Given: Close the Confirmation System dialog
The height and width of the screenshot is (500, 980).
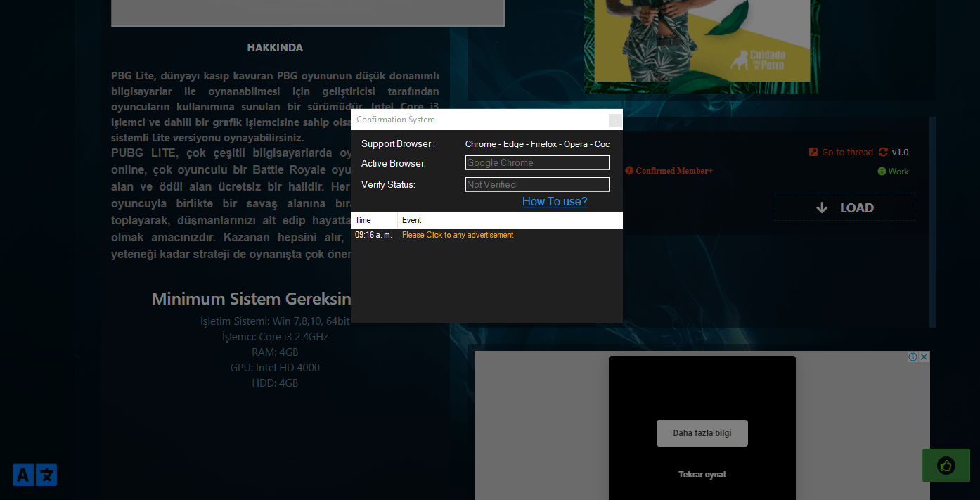Looking at the screenshot, I should pyautogui.click(x=614, y=120).
